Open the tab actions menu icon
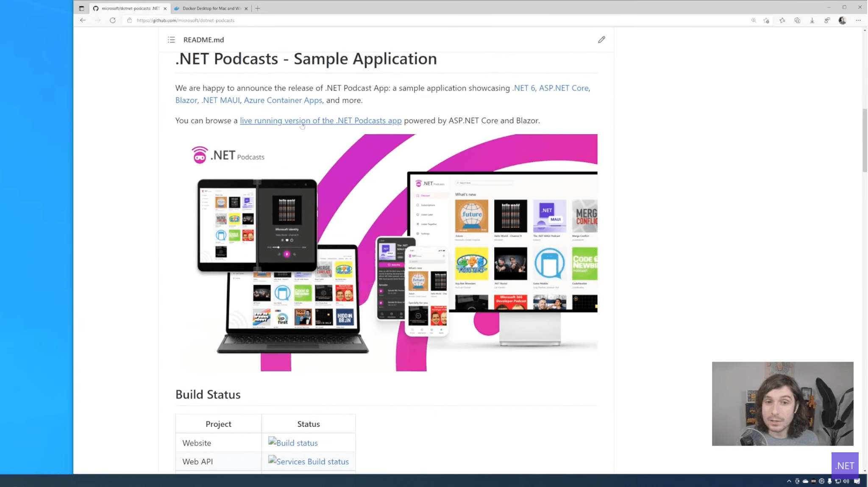The image size is (868, 487). [x=81, y=8]
